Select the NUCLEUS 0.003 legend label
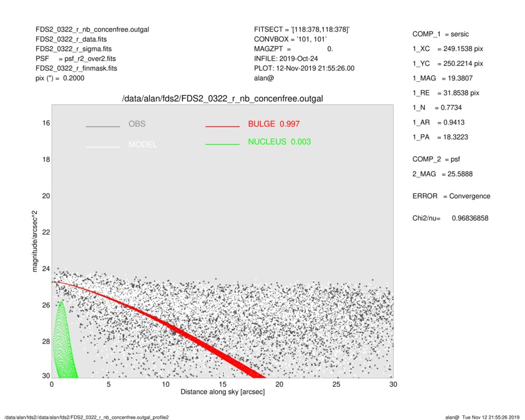The image size is (525, 420). 279,142
